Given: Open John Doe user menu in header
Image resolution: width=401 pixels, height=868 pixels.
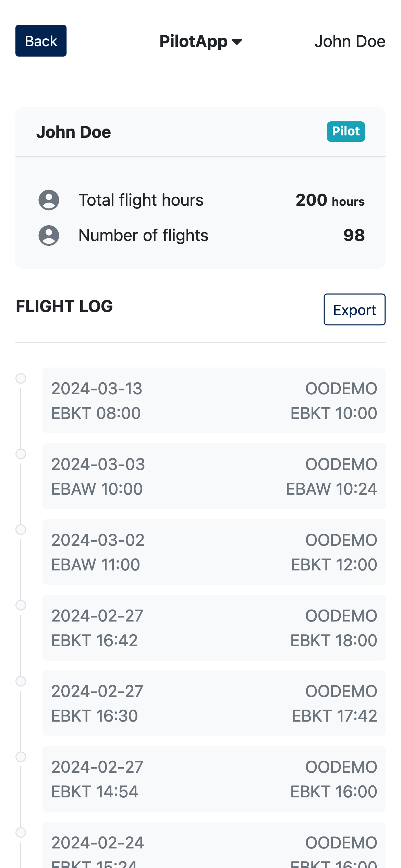Looking at the screenshot, I should [350, 41].
